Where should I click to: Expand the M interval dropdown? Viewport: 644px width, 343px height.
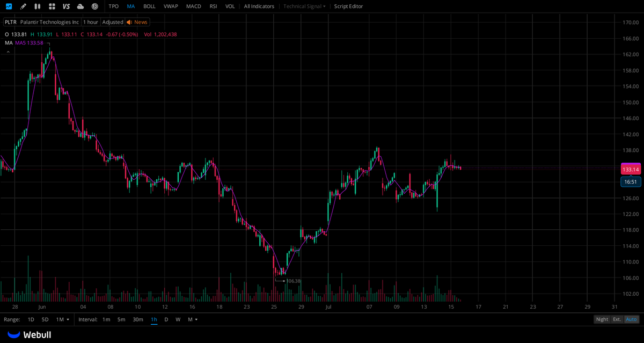tap(193, 319)
